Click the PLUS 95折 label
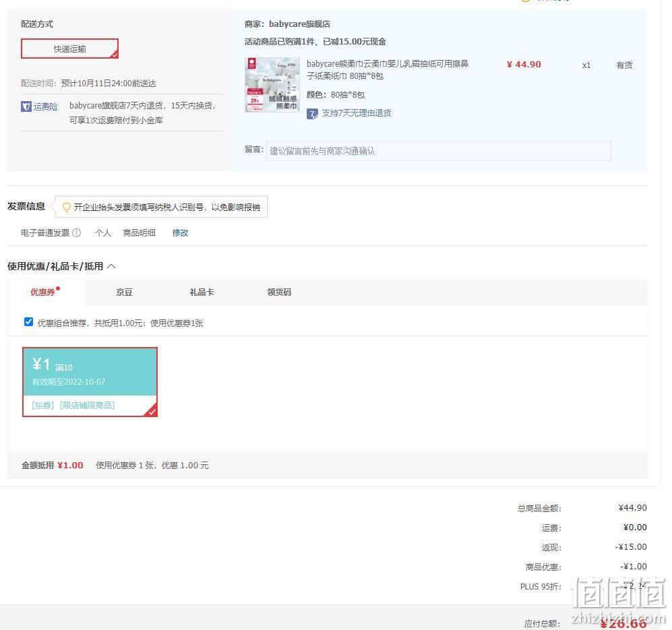Image resolution: width=672 pixels, height=630 pixels. pos(541,587)
